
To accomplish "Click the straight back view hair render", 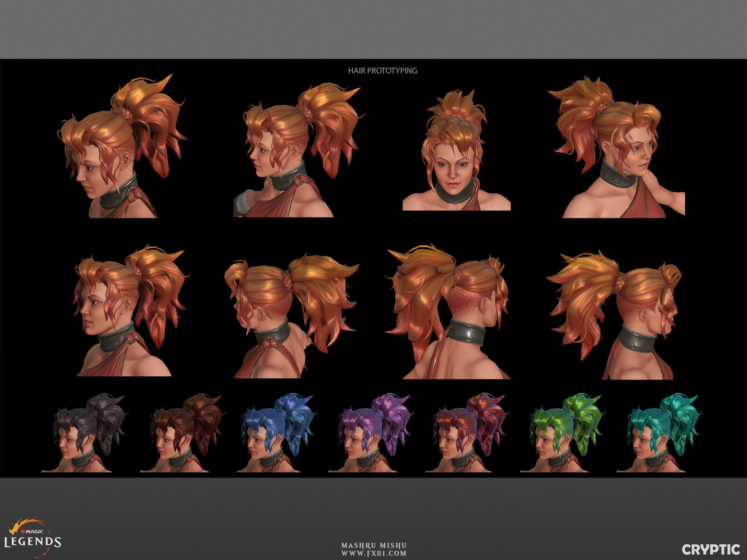I will point(448,312).
